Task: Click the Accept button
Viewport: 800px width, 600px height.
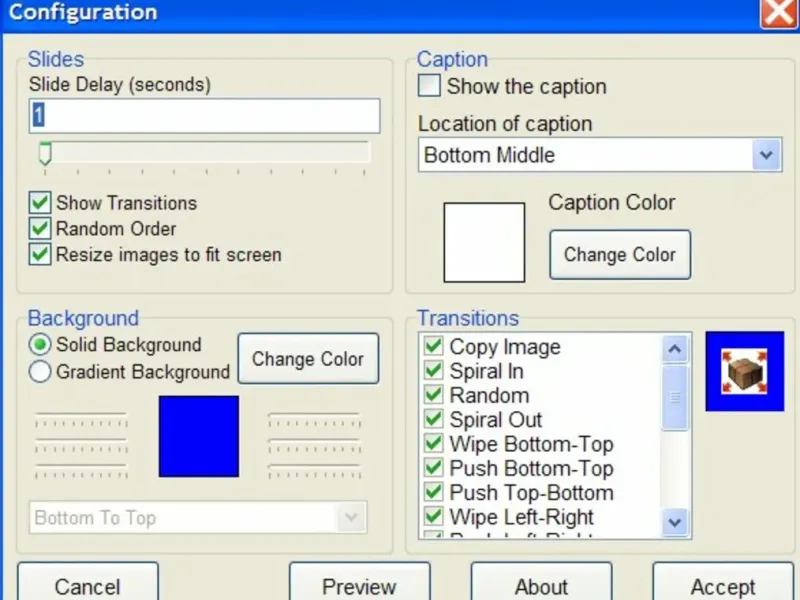Action: tap(722, 585)
